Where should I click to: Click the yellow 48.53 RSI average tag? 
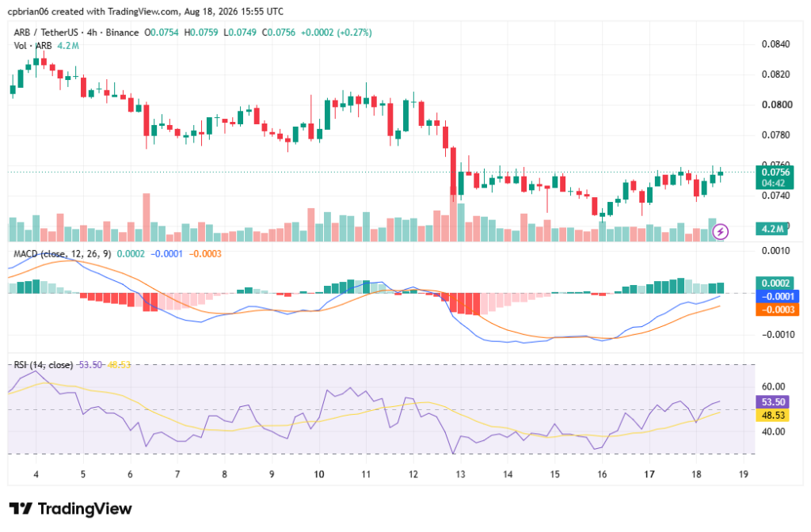pos(773,415)
